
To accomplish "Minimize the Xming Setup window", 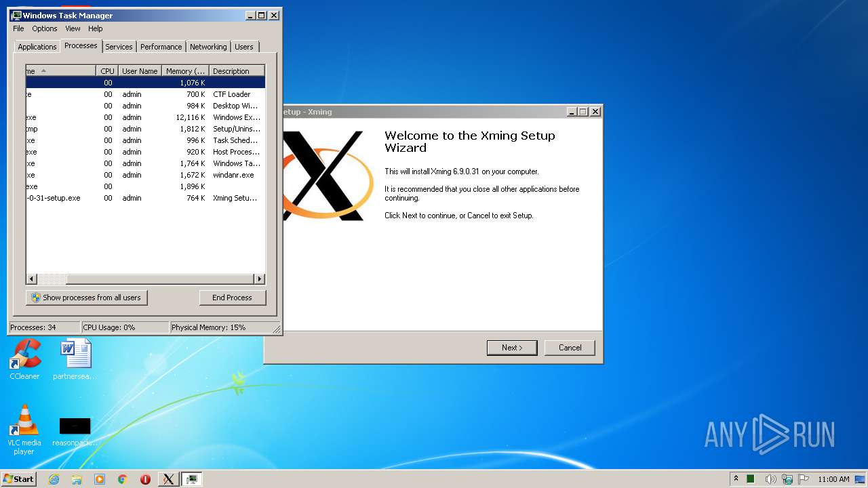I will click(571, 112).
